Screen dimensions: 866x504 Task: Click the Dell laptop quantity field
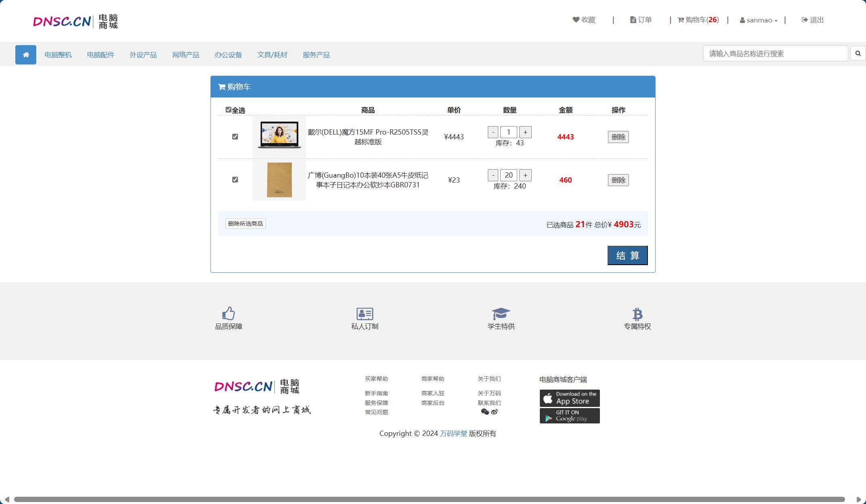click(x=509, y=132)
